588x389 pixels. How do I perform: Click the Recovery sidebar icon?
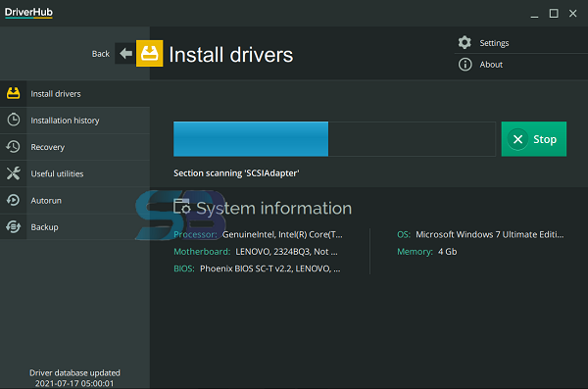pos(13,146)
